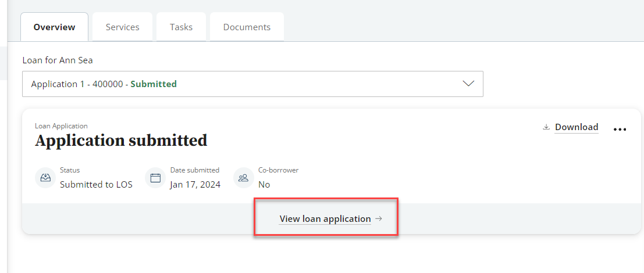Click the Co-borrower No value
Viewport: 644px width, 273px height.
264,185
